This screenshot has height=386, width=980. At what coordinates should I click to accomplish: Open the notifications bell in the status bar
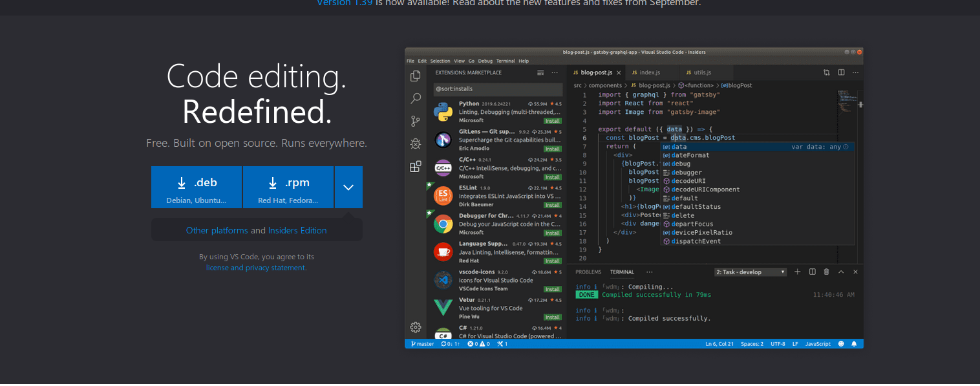click(854, 344)
